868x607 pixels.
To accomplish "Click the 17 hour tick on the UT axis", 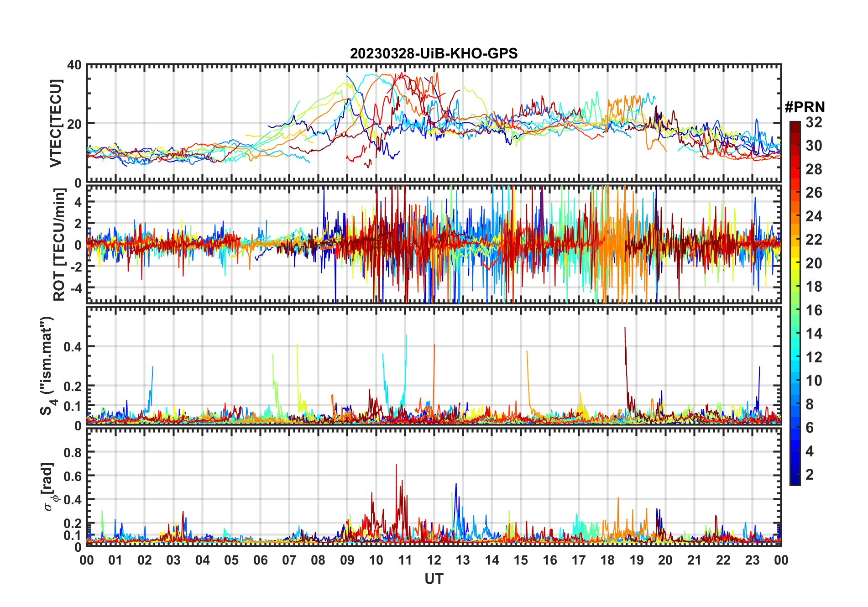I will 579,560.
